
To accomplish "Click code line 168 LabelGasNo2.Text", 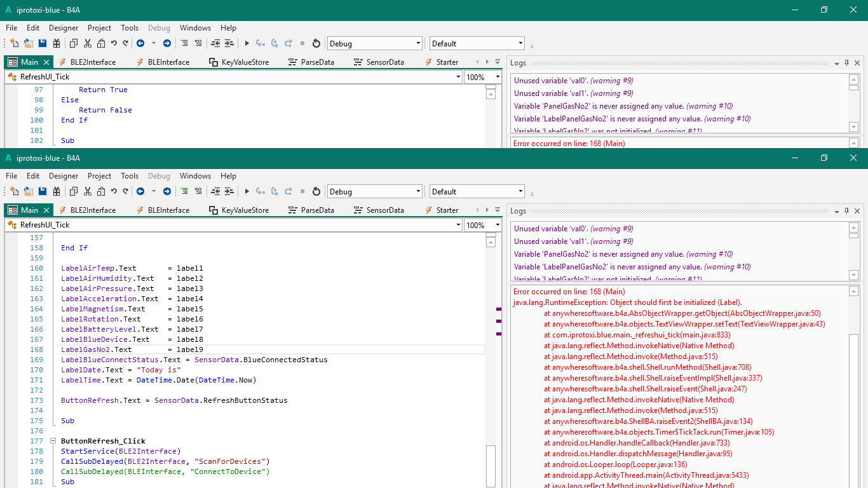I will pos(97,349).
